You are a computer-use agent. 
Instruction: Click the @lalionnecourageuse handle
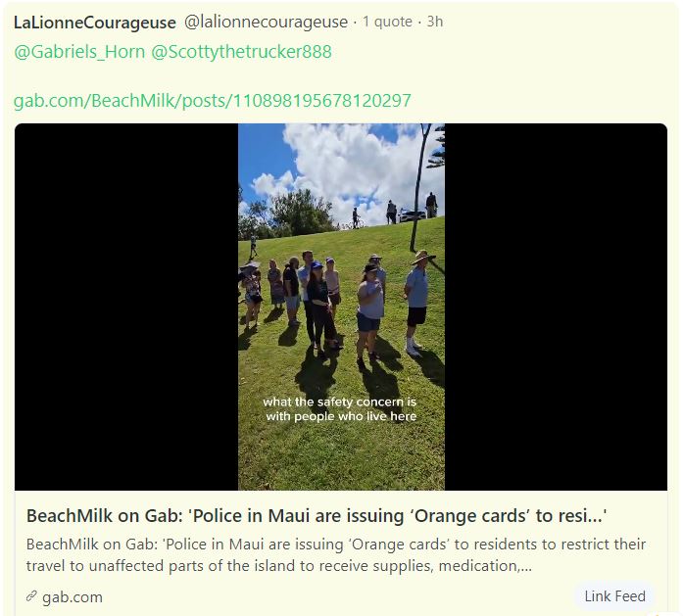[x=266, y=22]
